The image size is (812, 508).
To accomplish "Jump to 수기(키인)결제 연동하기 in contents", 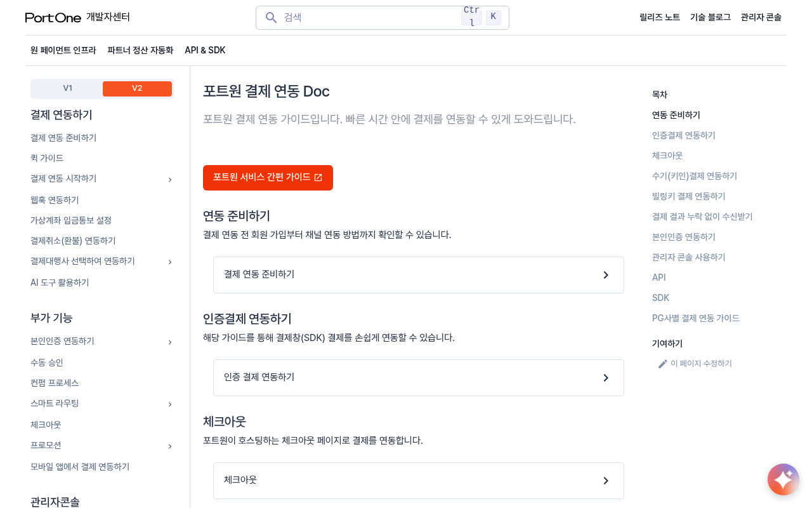I will [x=695, y=176].
